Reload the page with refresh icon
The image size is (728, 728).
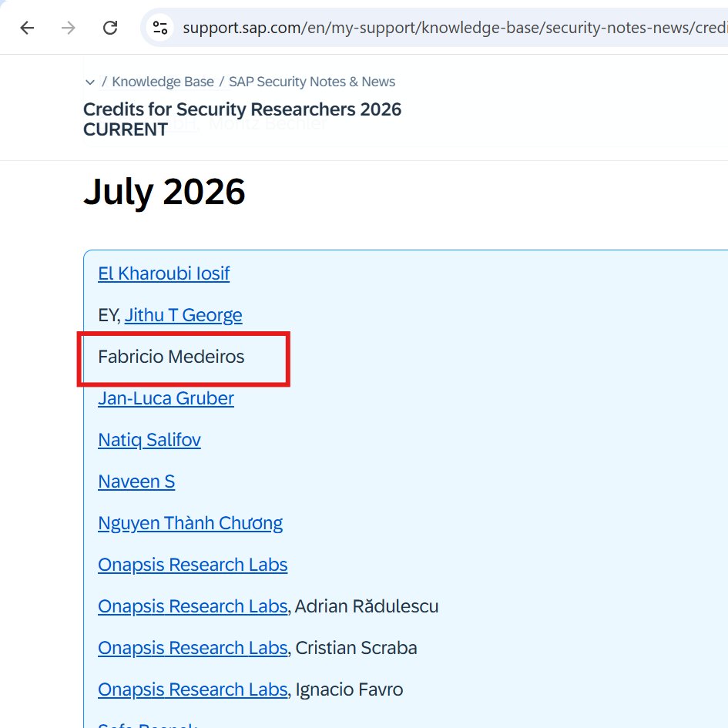pos(110,28)
